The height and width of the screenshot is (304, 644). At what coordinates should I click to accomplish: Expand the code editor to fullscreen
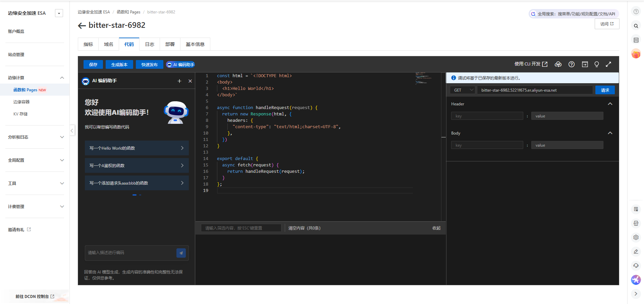tap(608, 64)
